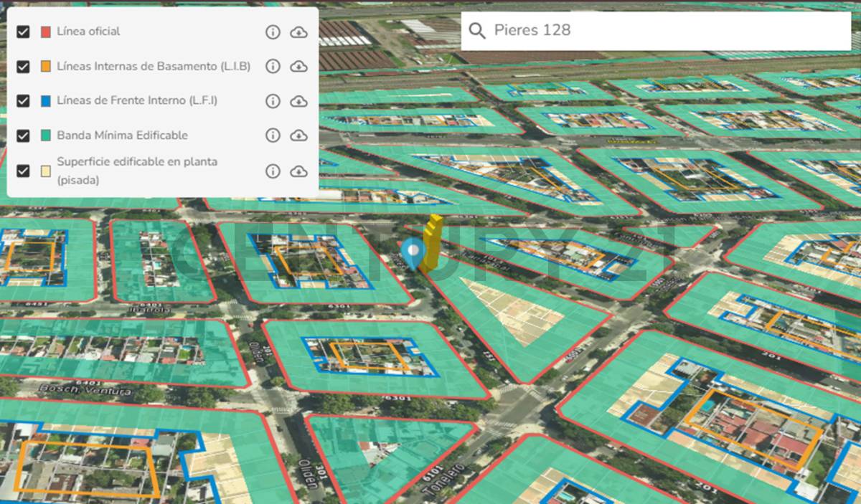This screenshot has height=504, width=861.
Task: View info about Banda Mínima Edificable
Action: (273, 135)
